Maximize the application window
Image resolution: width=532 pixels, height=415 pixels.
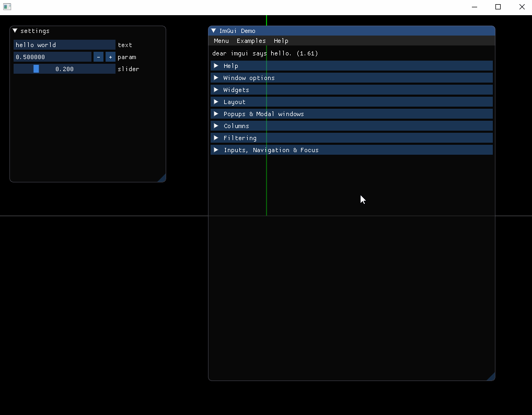[498, 7]
